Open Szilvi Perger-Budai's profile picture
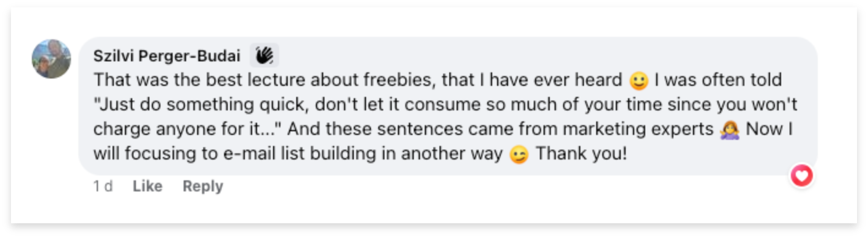Image resolution: width=868 pixels, height=238 pixels. 51,59
